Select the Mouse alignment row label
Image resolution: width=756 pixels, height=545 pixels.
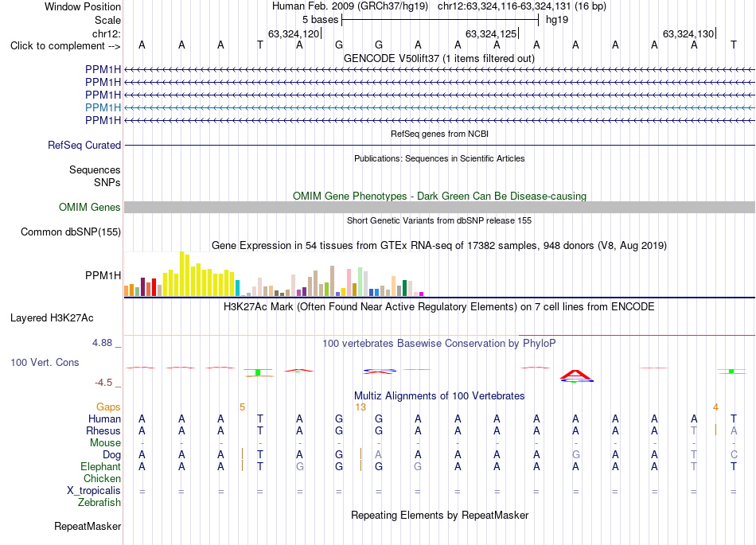105,443
